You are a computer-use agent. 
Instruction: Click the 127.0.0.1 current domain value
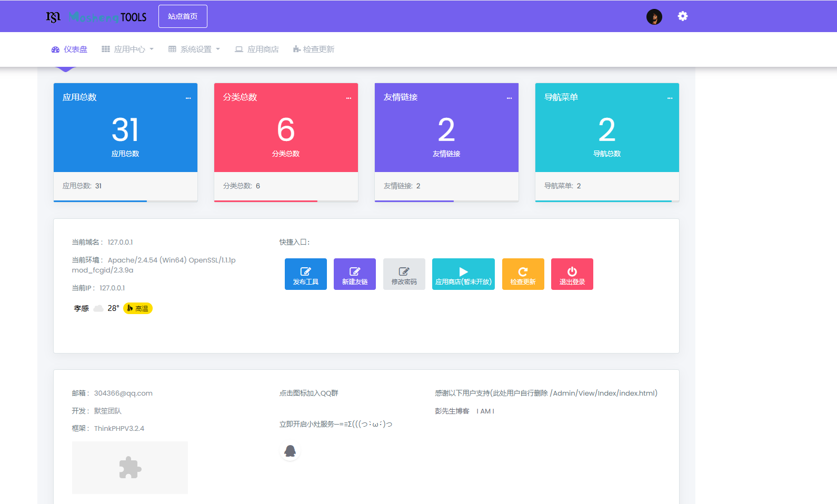click(120, 243)
